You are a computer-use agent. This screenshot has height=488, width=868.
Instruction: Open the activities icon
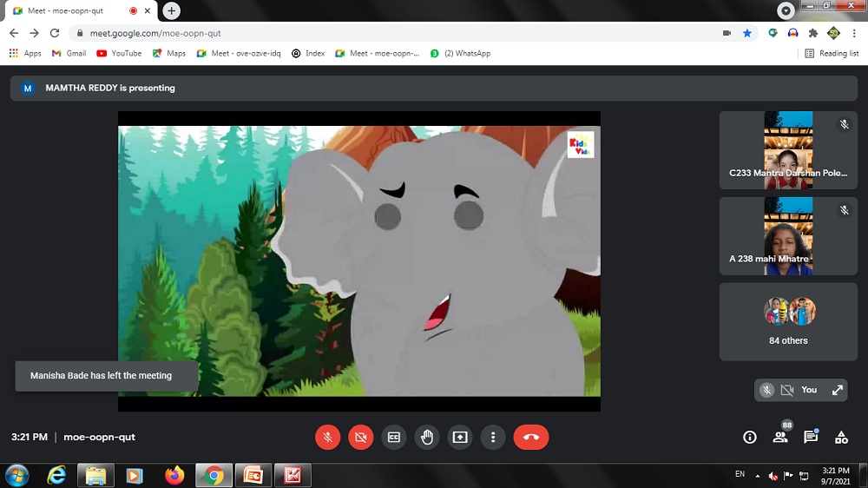coord(841,437)
